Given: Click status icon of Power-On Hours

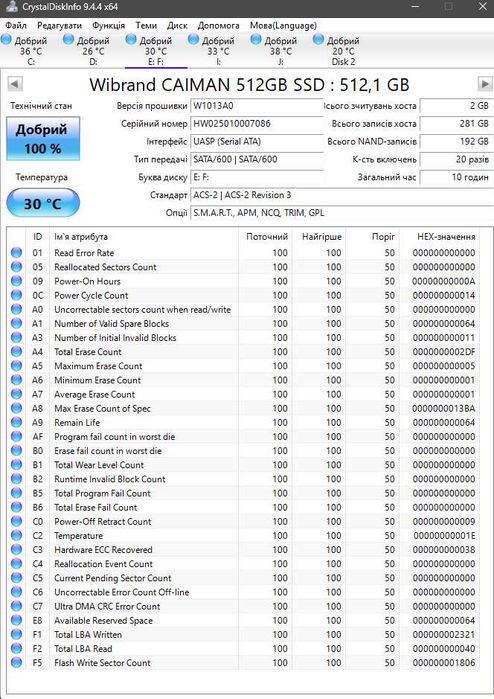Looking at the screenshot, I should pos(16,281).
